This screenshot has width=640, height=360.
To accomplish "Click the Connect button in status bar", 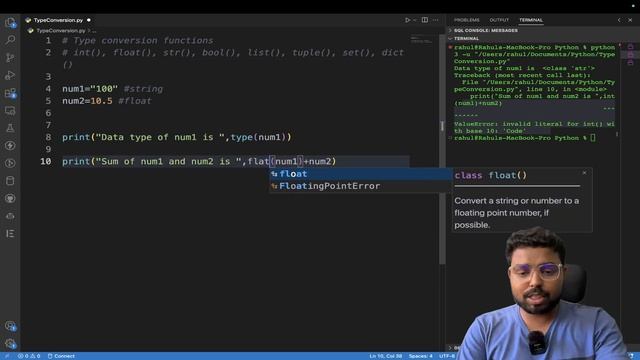I will 61,356.
